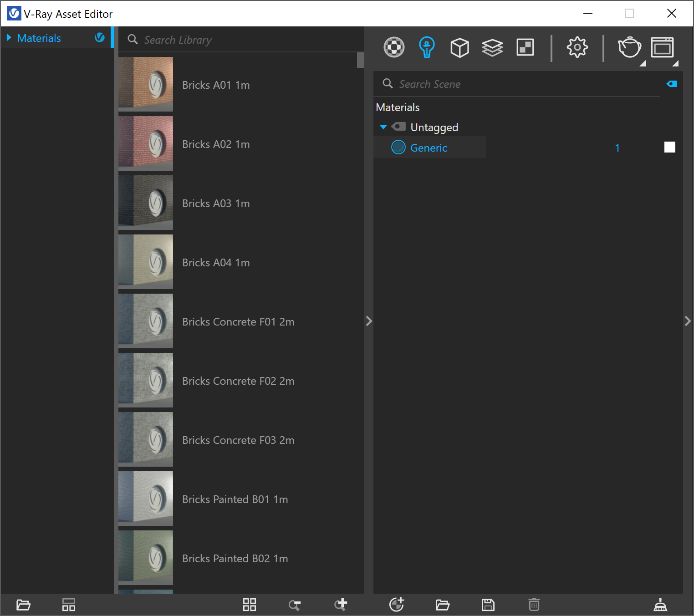Screen dimensions: 694x616
Task: Select the Bricks A02 1m thumbnail
Action: [146, 143]
